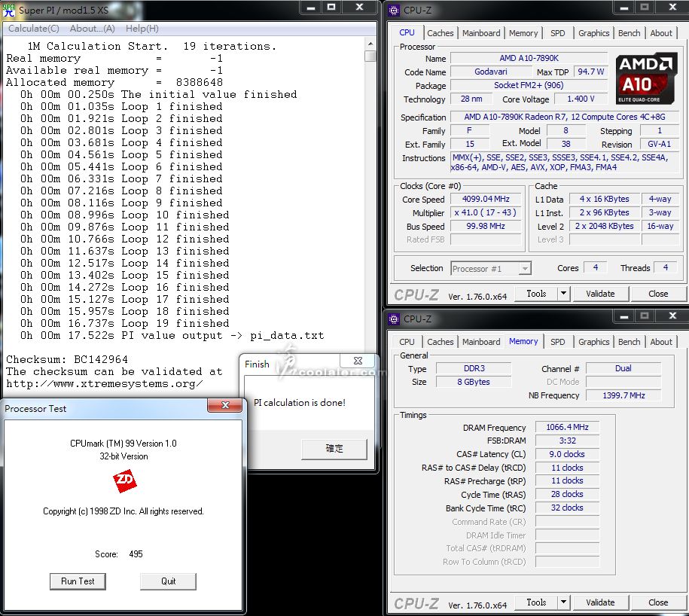The image size is (689, 616).
Task: Click the red ZD logo in Processor Test
Action: [123, 480]
